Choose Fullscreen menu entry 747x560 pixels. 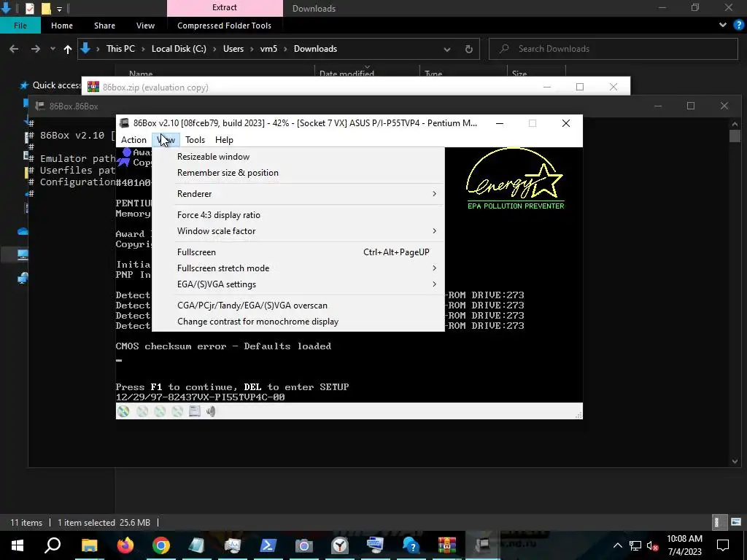(298, 252)
